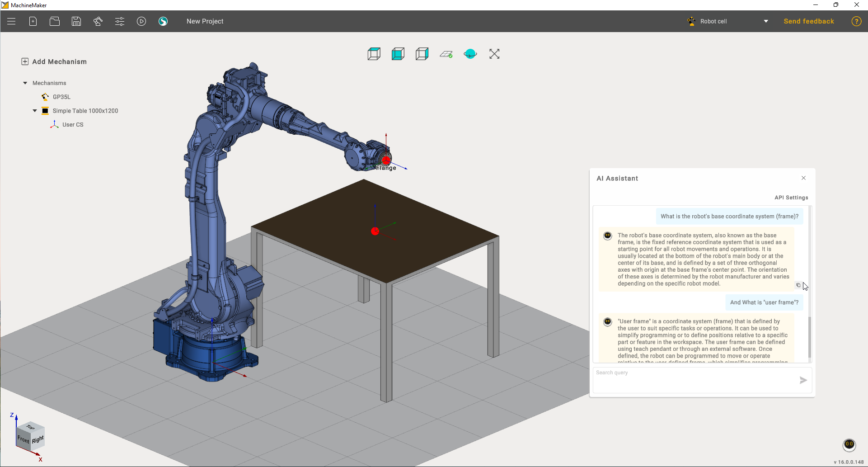
Task: Switch to top view cube
Action: point(374,54)
